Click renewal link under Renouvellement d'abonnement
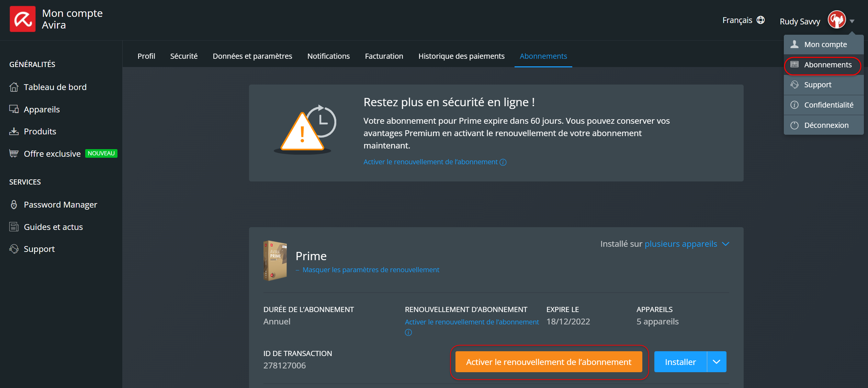The width and height of the screenshot is (868, 388). [472, 322]
